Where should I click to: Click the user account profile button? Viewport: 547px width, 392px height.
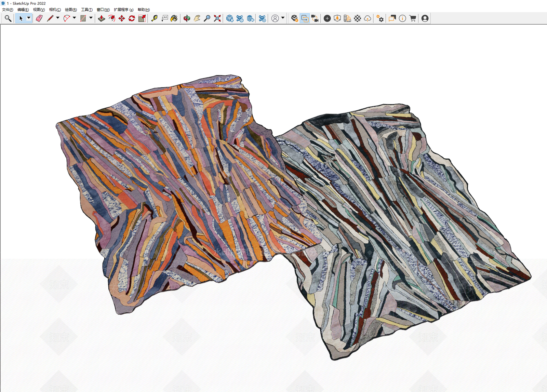(425, 18)
